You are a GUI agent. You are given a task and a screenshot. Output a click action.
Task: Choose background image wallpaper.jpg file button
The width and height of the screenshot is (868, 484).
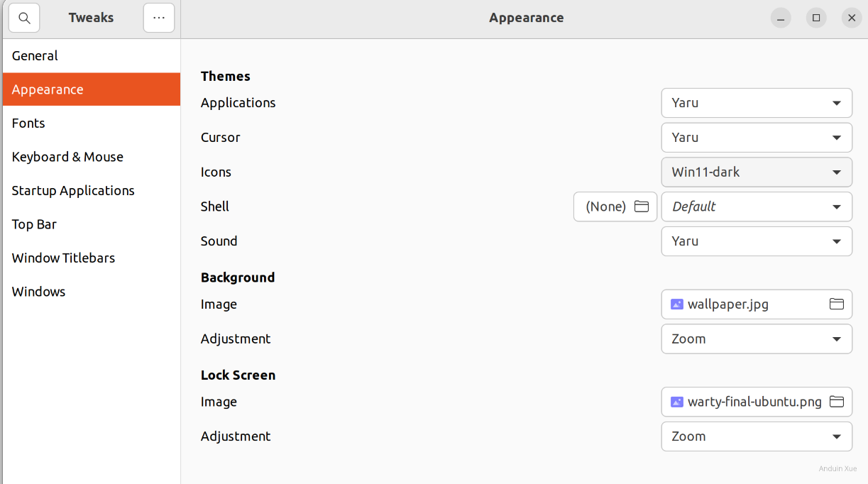(745, 304)
